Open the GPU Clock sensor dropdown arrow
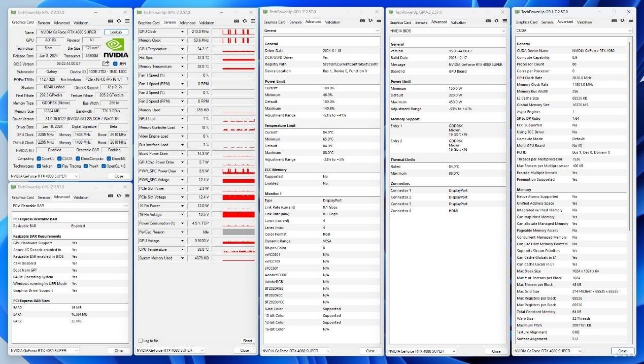Image resolution: width=644 pixels, height=364 pixels. (x=182, y=31)
